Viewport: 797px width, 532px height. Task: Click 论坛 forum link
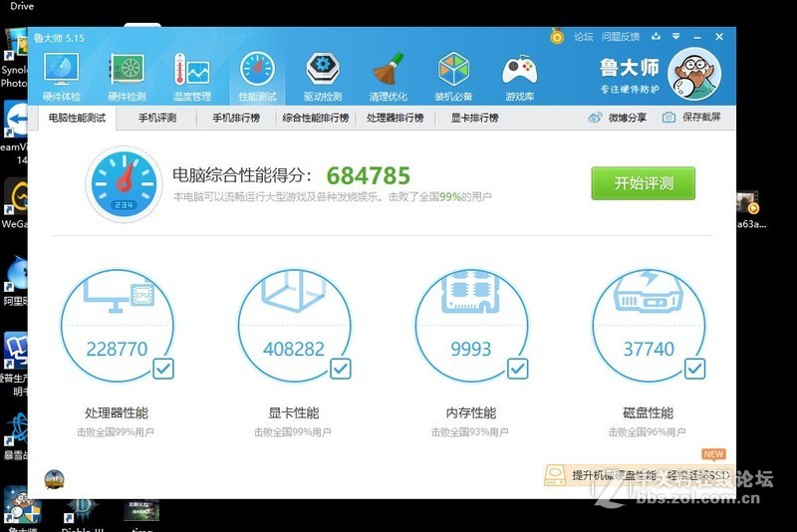click(583, 37)
